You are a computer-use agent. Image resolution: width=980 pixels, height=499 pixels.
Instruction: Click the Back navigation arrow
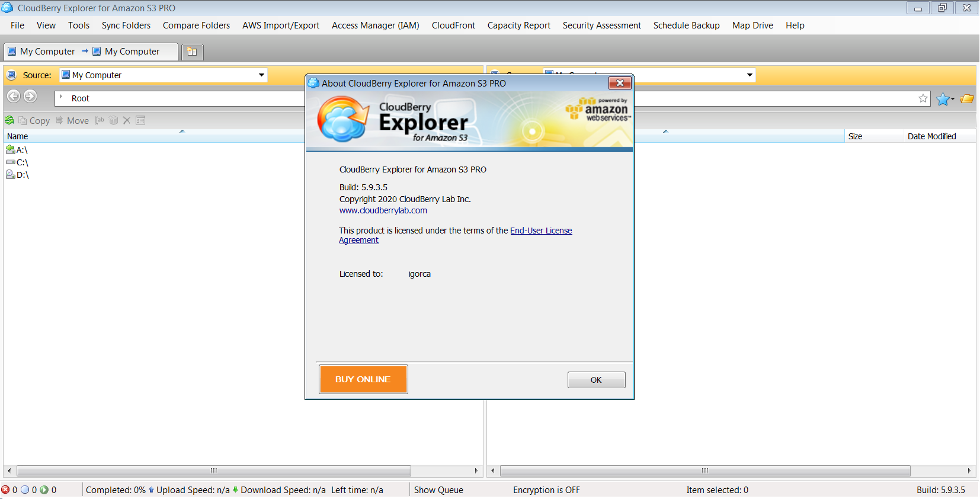click(14, 96)
